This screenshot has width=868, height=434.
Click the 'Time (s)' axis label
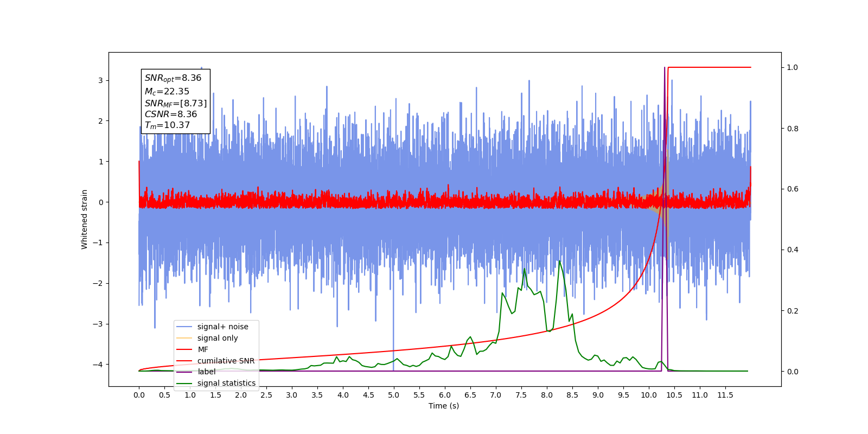(x=444, y=406)
